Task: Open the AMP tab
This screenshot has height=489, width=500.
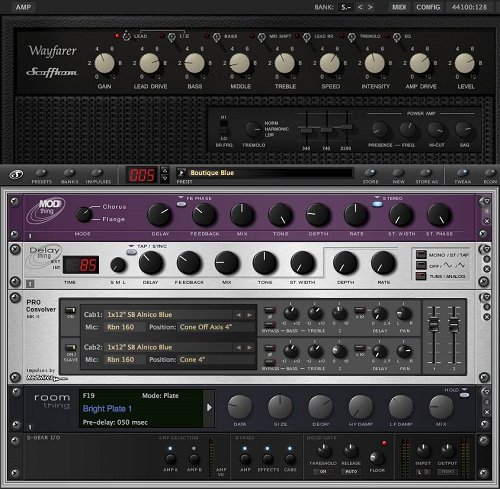Action: click(x=23, y=7)
